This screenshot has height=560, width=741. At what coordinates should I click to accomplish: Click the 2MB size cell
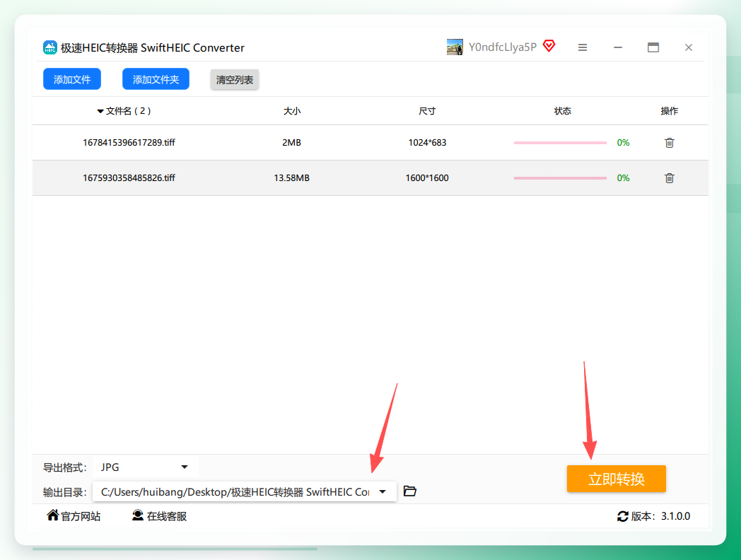[x=291, y=143]
